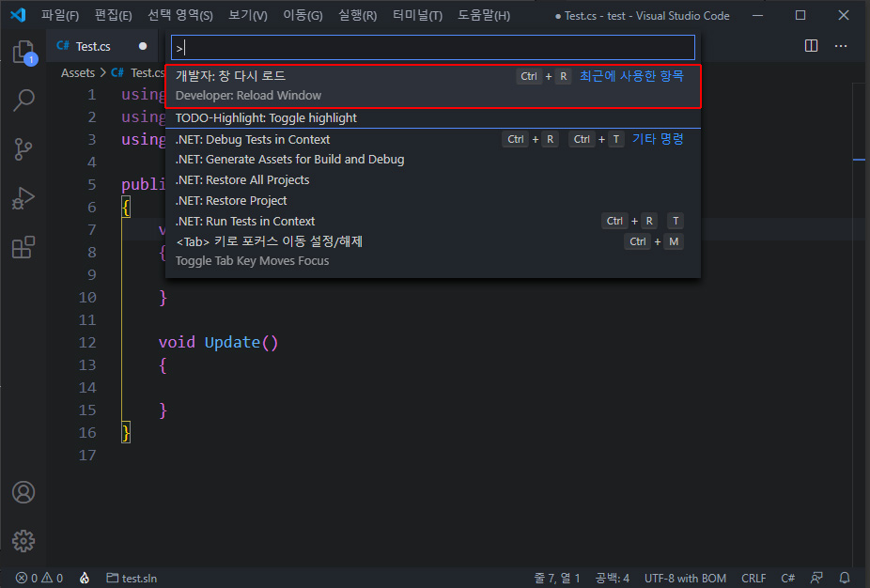Click line number 17 in gutter
Screen dimensions: 870x588
click(x=87, y=455)
